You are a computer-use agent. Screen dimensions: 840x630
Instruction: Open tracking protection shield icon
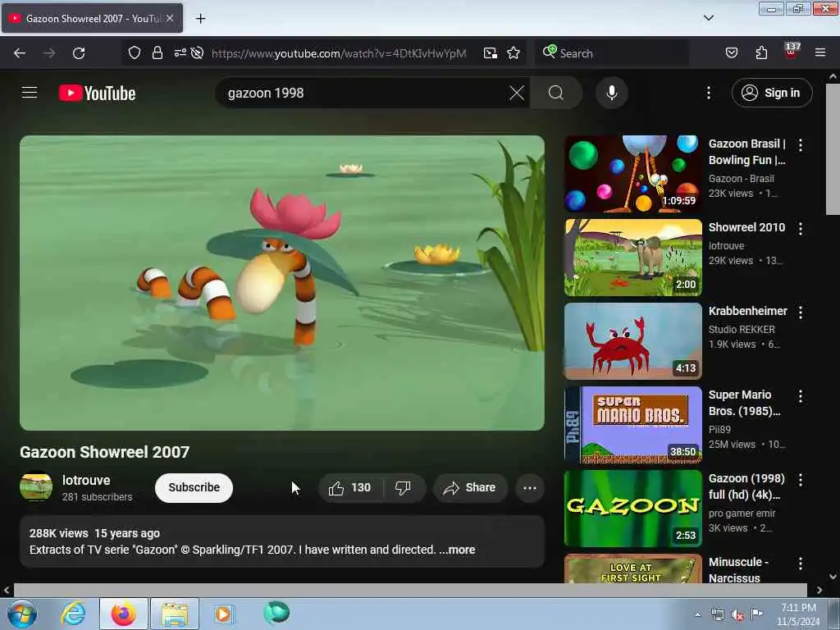pyautogui.click(x=135, y=53)
